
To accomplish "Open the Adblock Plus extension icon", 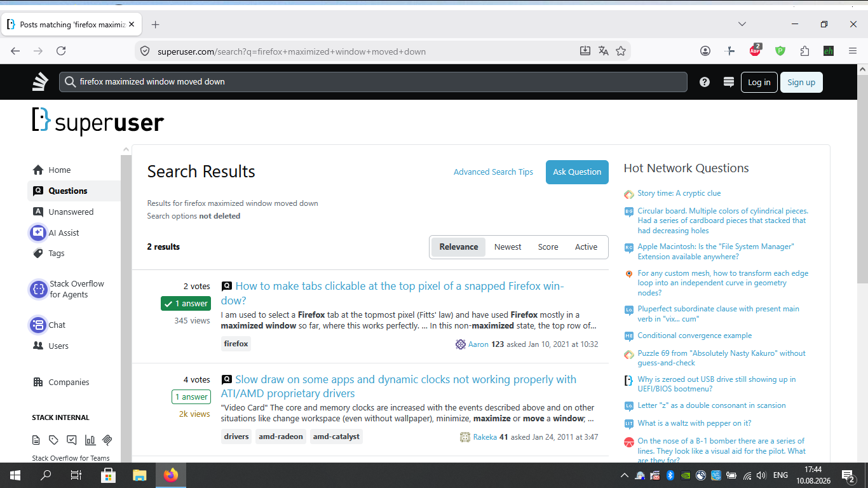I will click(755, 50).
